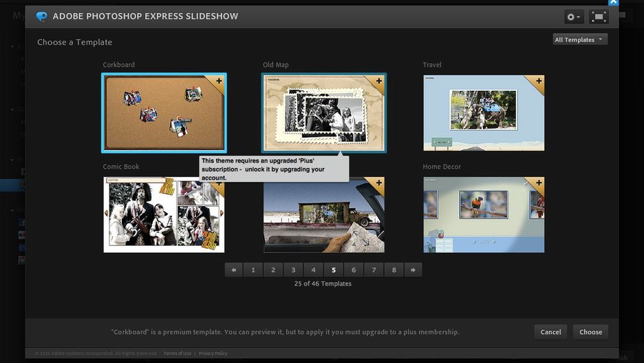Viewport: 644px width, 363px height.
Task: Click plus badge on Travel template
Action: coord(539,81)
